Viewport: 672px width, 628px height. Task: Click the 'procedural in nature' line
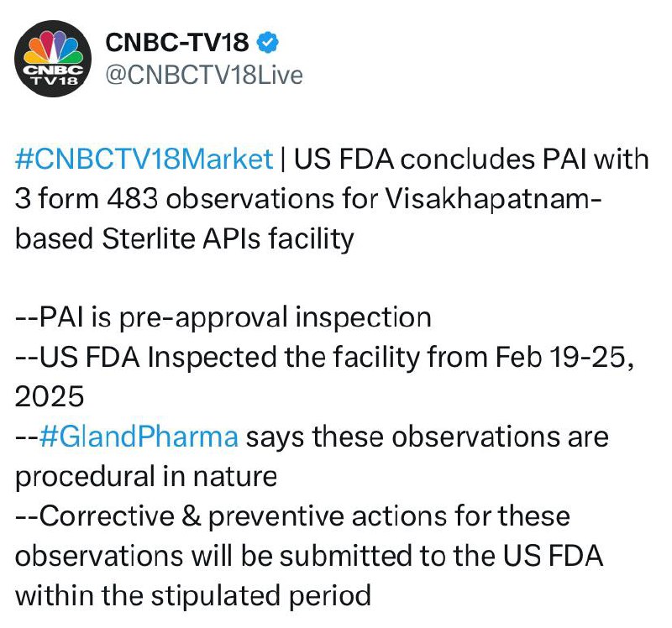[146, 476]
